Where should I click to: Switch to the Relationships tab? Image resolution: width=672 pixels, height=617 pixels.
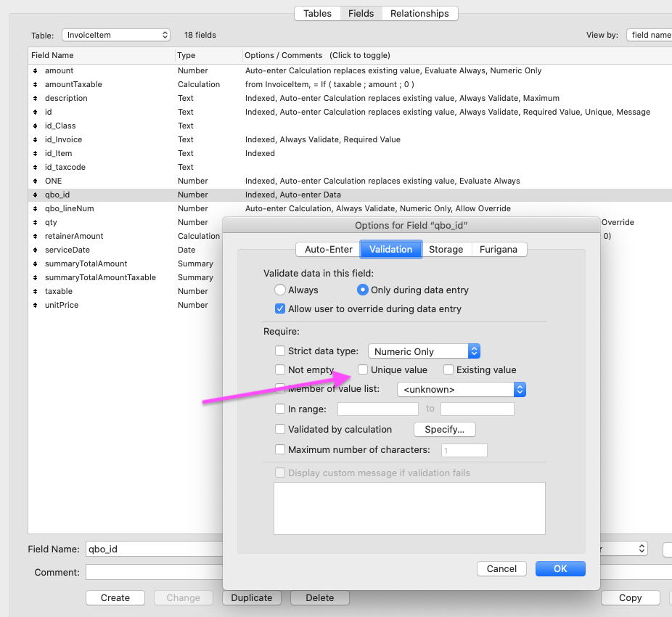pyautogui.click(x=419, y=13)
